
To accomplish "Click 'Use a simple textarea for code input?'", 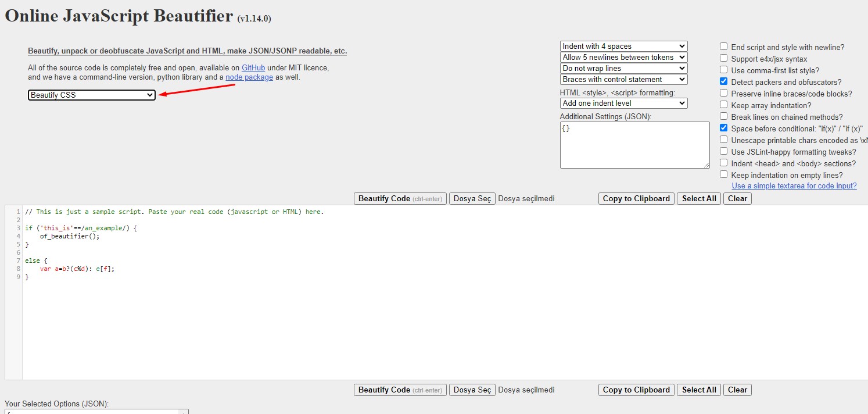I will (x=794, y=185).
